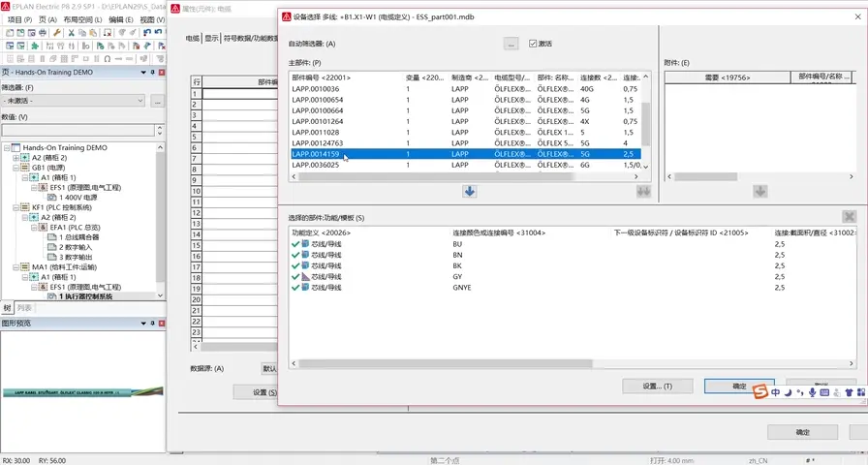Pin the Hands-On Training DEMO page navigator panel
This screenshot has width=868, height=465.
coord(153,73)
